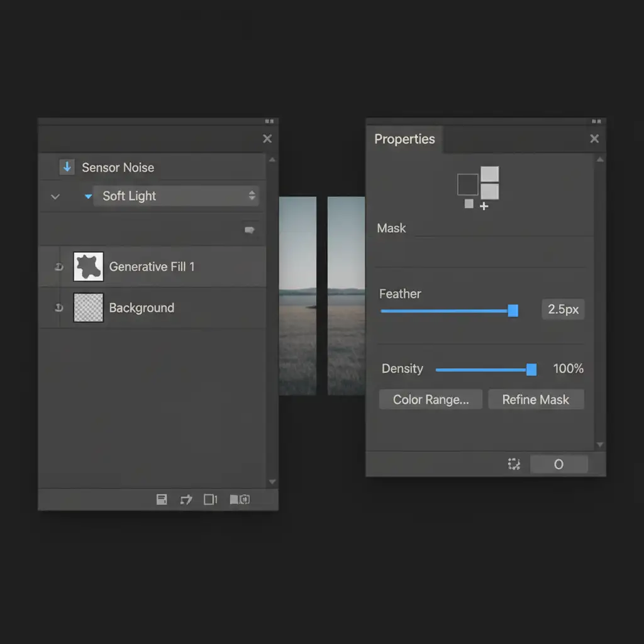Click the Generative Fill 1 mask thumbnail

[88, 267]
